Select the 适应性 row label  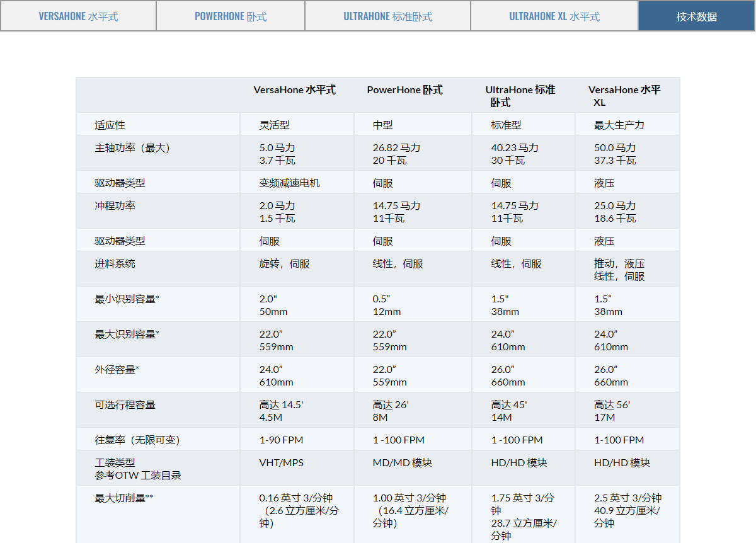pos(110,125)
